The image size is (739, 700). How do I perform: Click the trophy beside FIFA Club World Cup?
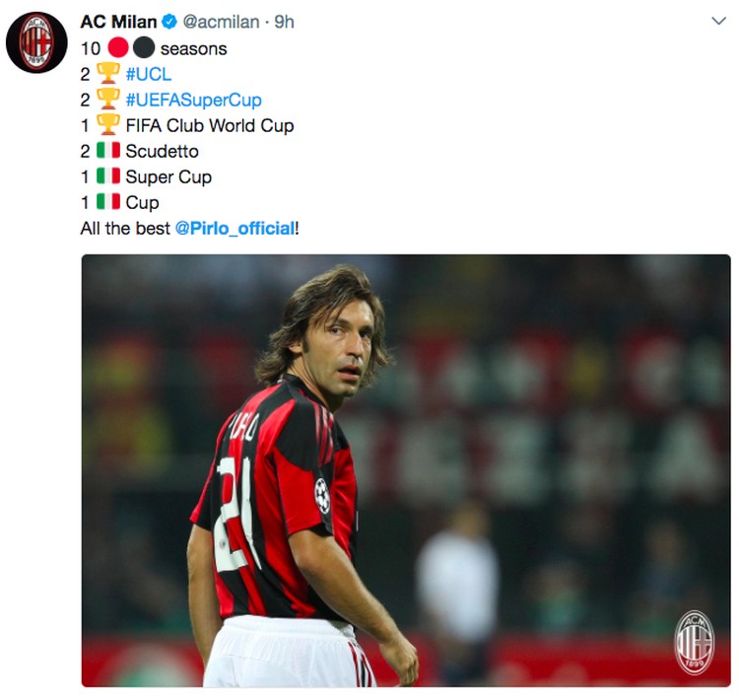click(x=108, y=124)
